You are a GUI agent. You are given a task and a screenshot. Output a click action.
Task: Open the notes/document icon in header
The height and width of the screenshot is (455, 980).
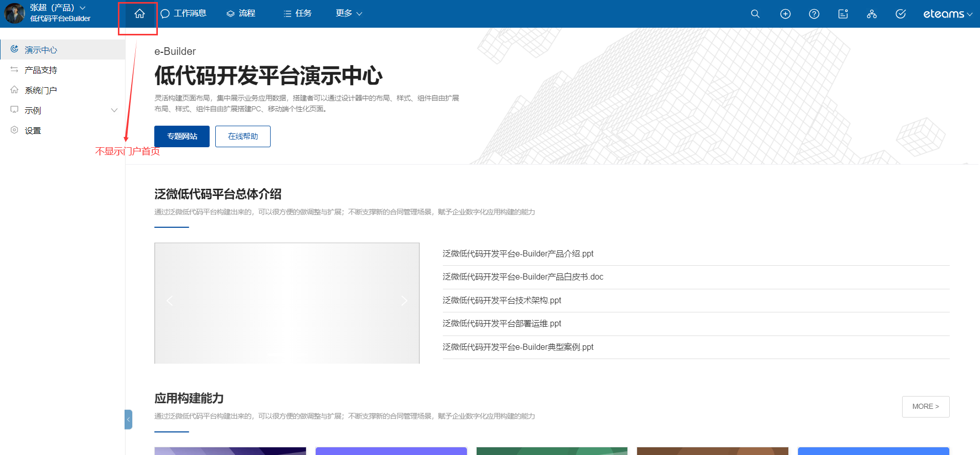[843, 14]
